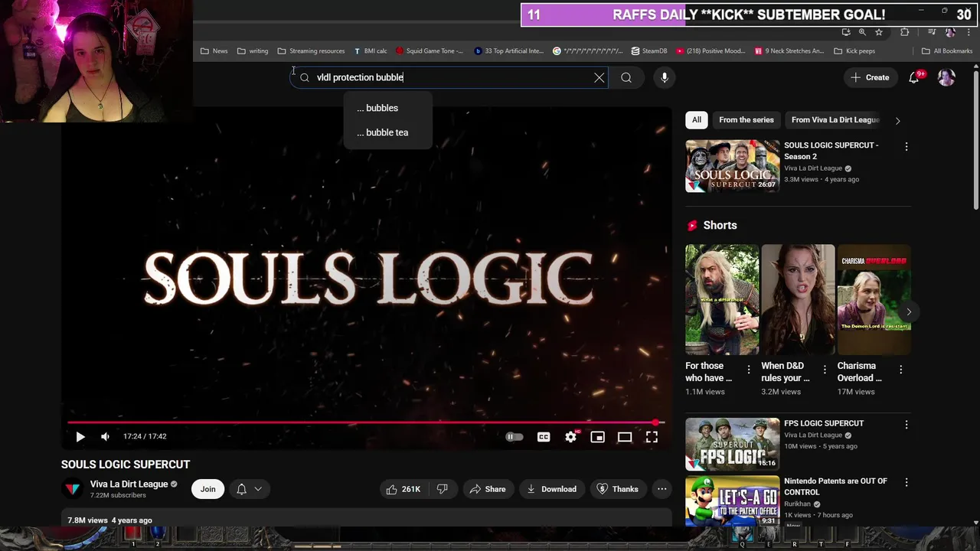The image size is (980, 551).
Task: Open YouTube notifications bell
Action: (914, 77)
